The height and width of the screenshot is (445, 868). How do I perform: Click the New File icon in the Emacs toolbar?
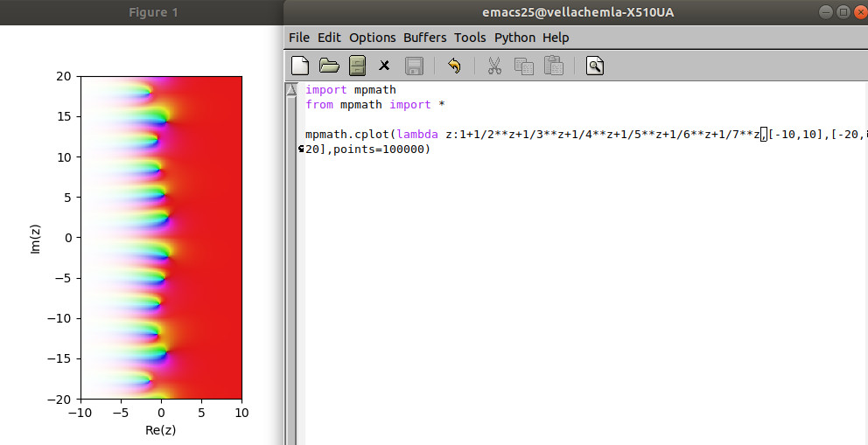pyautogui.click(x=300, y=66)
